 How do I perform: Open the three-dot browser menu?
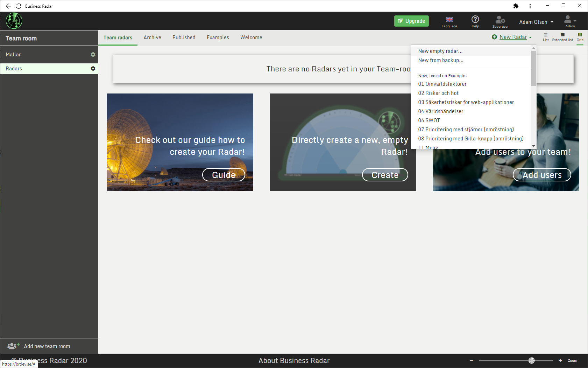tap(530, 6)
